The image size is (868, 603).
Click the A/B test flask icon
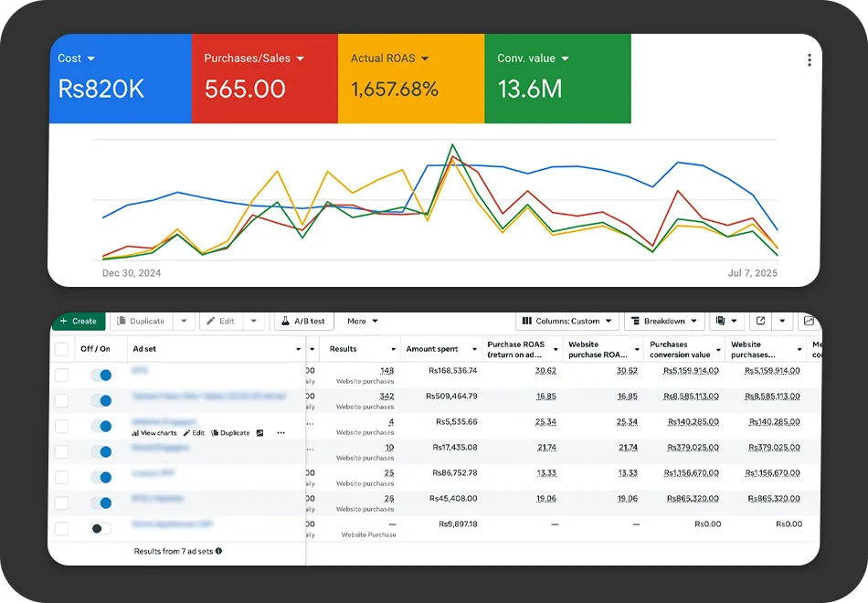[x=285, y=322]
